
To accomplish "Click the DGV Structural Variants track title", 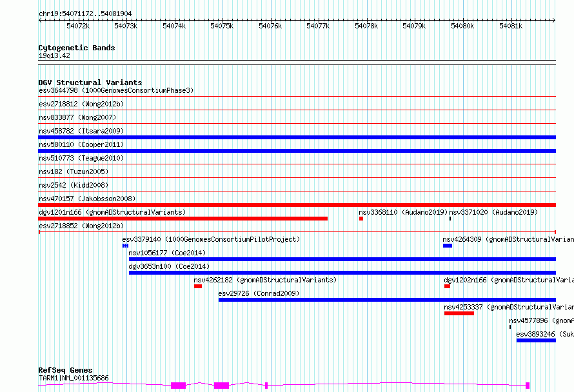I will tap(90, 83).
